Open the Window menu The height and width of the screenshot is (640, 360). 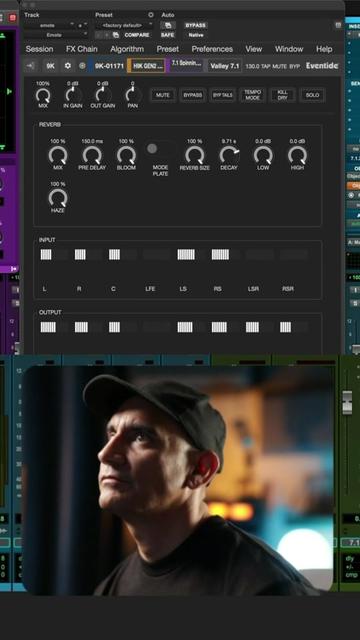(x=289, y=49)
